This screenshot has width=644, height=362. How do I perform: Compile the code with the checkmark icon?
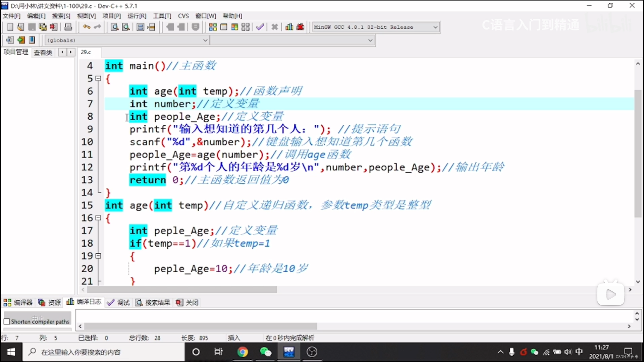tap(260, 27)
